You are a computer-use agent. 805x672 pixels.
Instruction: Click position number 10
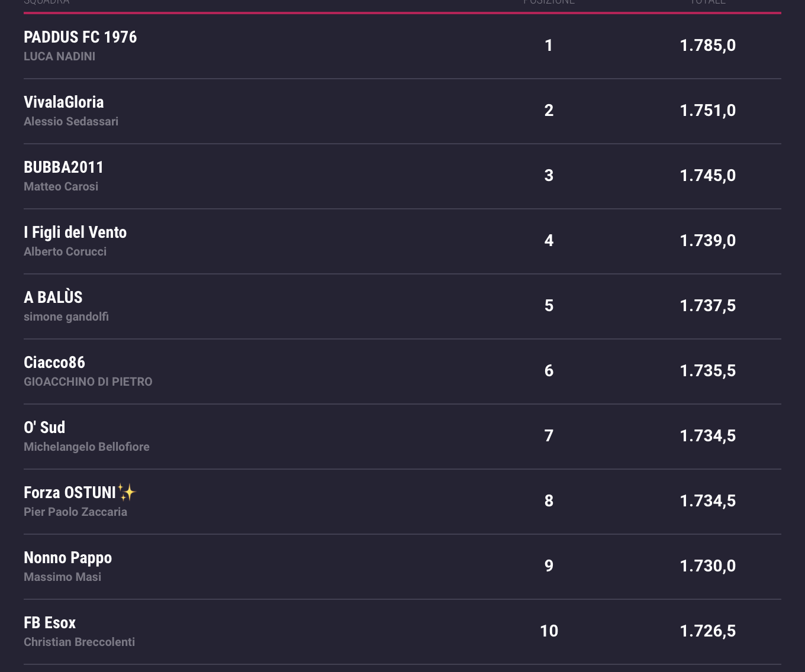(549, 631)
